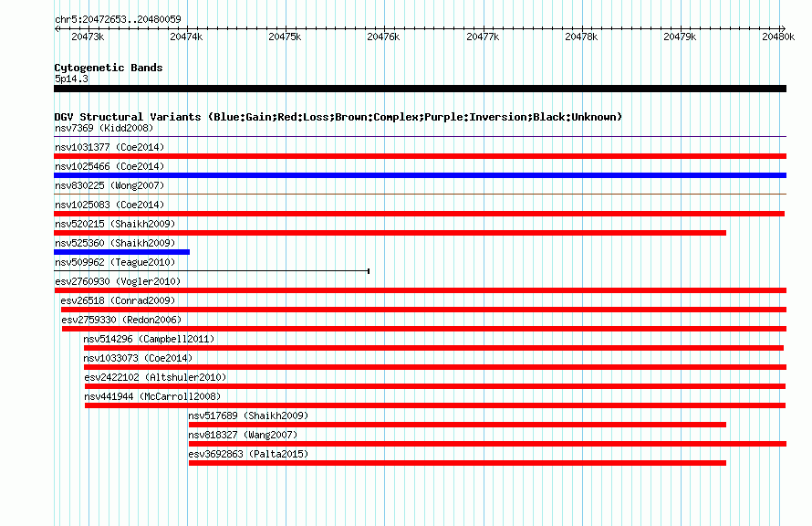Image resolution: width=812 pixels, height=526 pixels.
Task: Select the esv3692863 (Palta2015) label
Action: pos(248,454)
